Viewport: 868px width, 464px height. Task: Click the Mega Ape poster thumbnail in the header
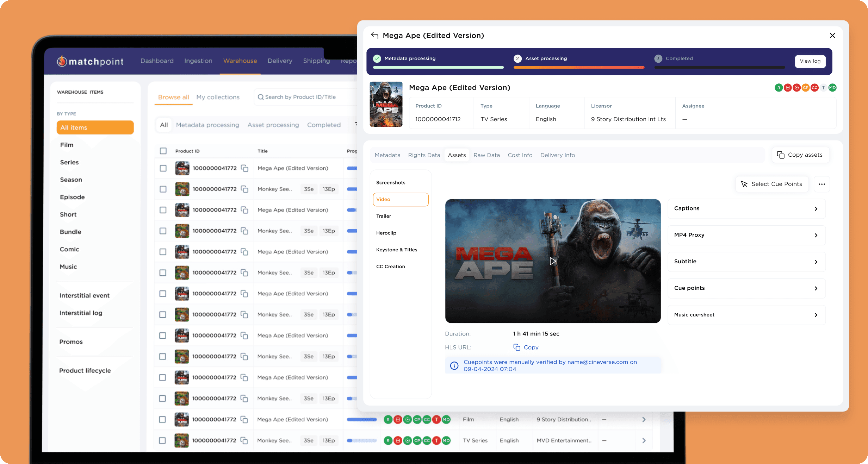tap(386, 104)
